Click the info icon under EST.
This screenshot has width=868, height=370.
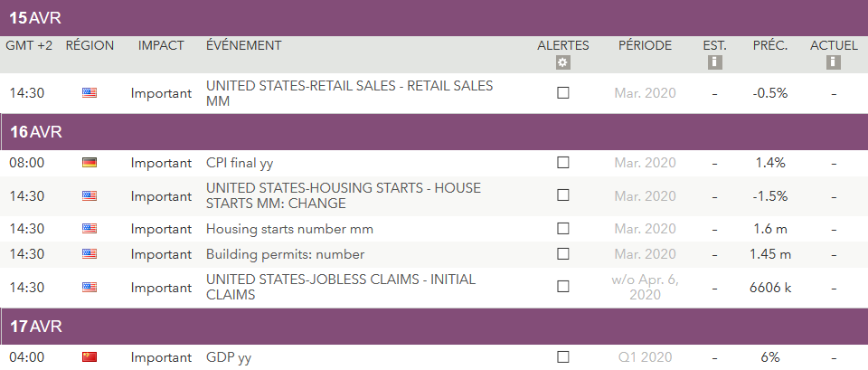coord(714,62)
